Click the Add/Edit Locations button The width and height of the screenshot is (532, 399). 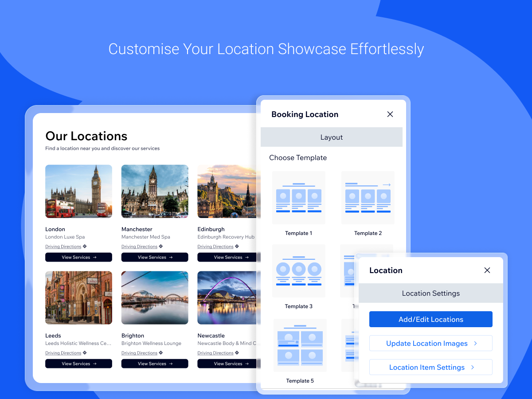430,319
